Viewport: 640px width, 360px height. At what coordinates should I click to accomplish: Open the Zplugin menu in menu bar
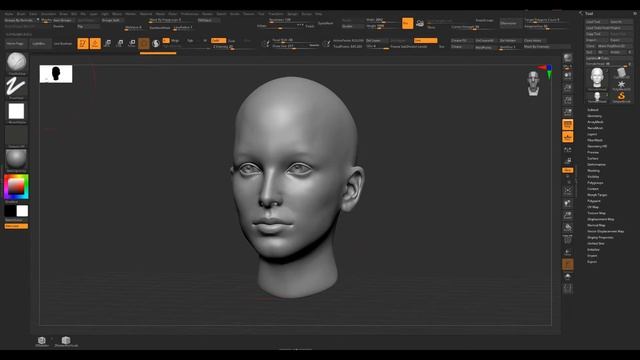click(x=292, y=14)
